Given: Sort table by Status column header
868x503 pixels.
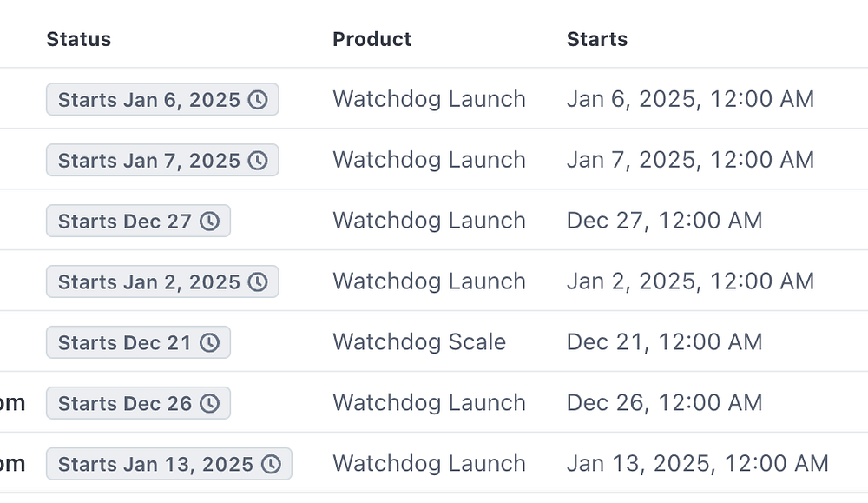Looking at the screenshot, I should [x=79, y=39].
